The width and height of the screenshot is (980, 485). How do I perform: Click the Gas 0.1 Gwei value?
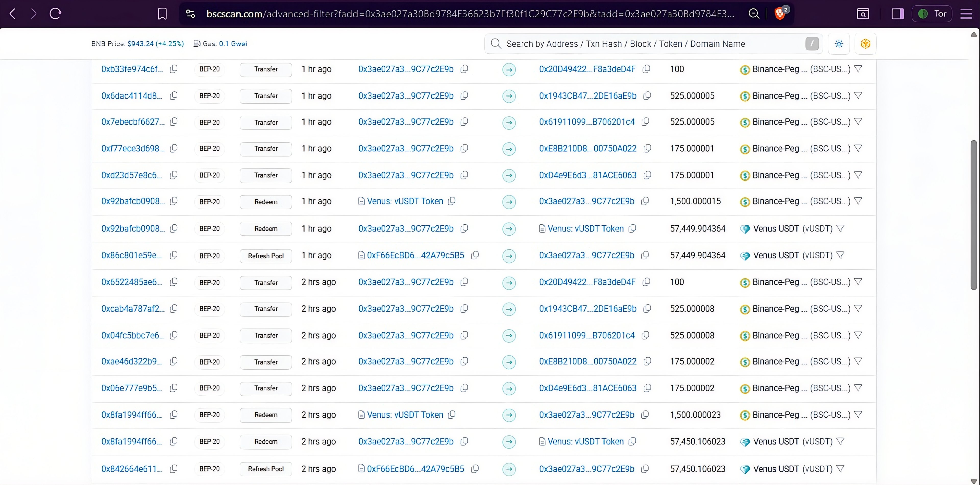point(233,44)
